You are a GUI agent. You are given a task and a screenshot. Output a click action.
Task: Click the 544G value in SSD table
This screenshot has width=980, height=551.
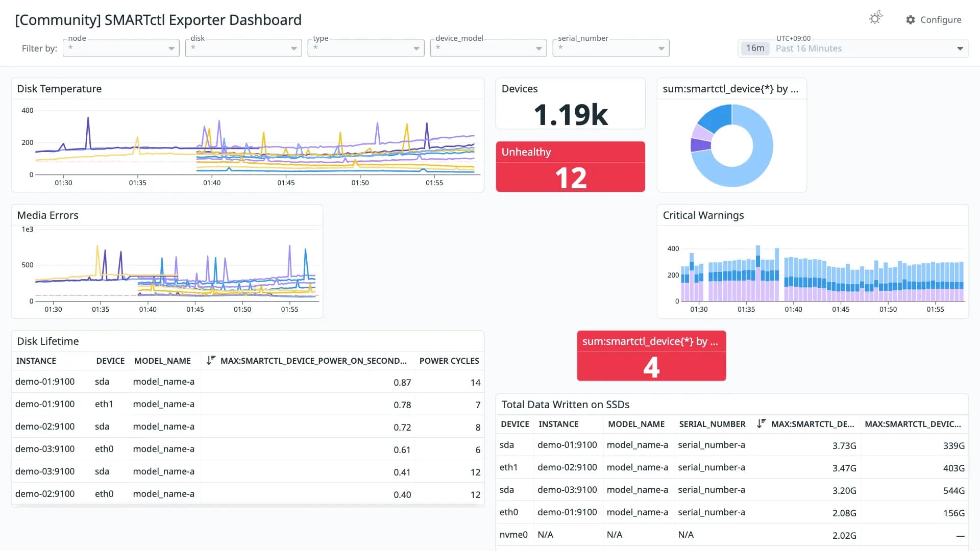(953, 491)
